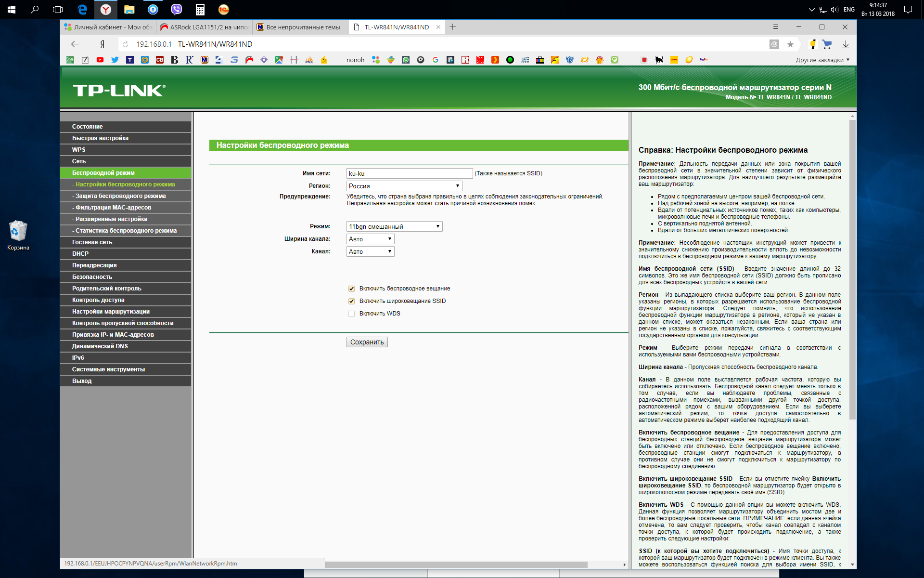Click the Имя сети SSID input field
924x578 pixels.
(x=409, y=173)
